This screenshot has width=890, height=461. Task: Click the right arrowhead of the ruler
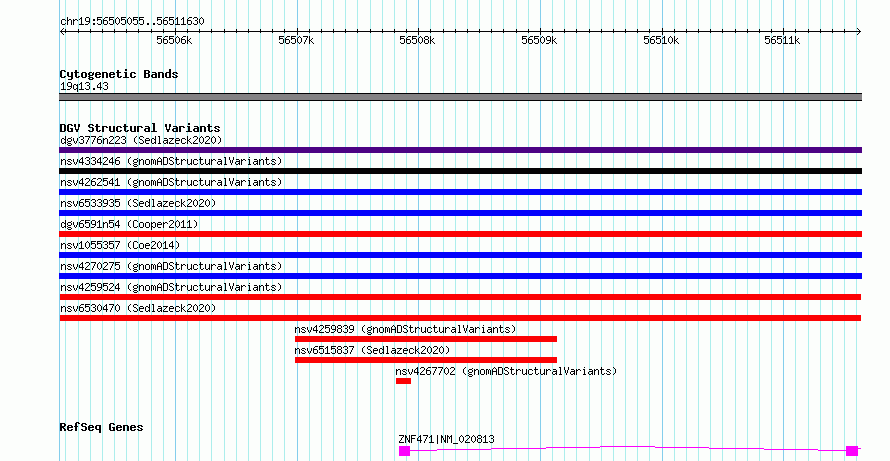click(x=859, y=32)
